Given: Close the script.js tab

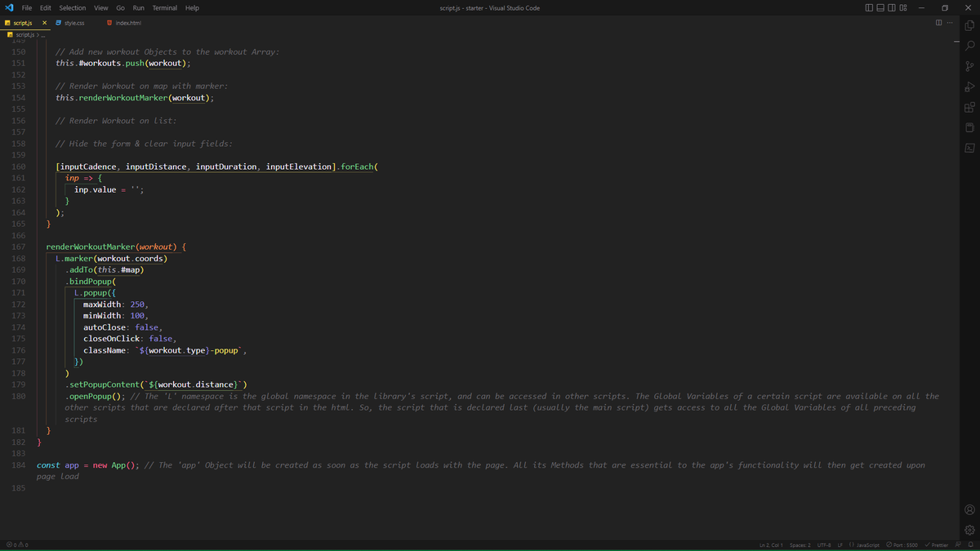Looking at the screenshot, I should pyautogui.click(x=45, y=23).
